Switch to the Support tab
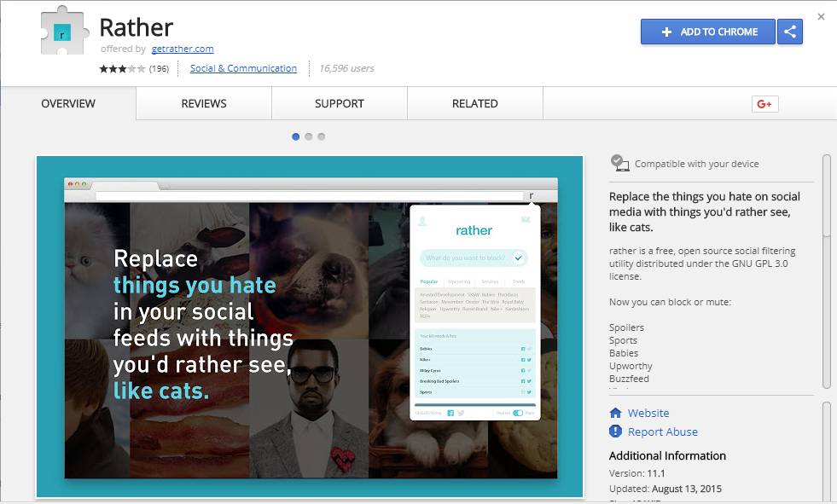 (x=340, y=103)
